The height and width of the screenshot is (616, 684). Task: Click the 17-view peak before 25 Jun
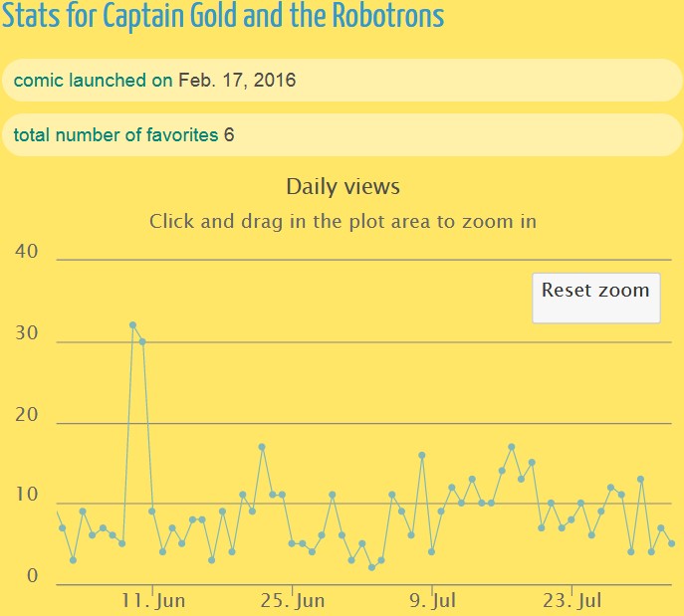[262, 447]
